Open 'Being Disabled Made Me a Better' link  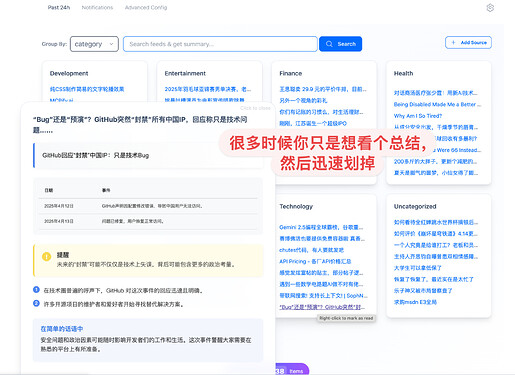tap(437, 104)
